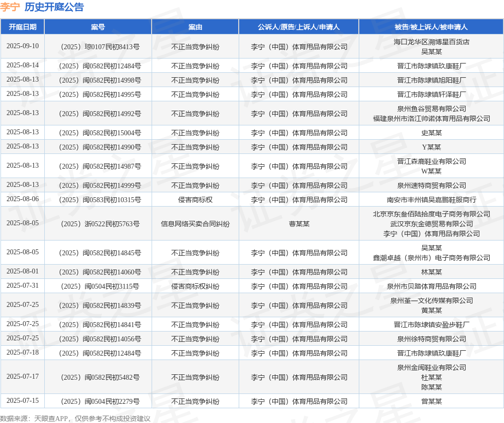Click defendant 泉州徐特商贸有限公司
The width and height of the screenshot is (504, 423).
431,339
